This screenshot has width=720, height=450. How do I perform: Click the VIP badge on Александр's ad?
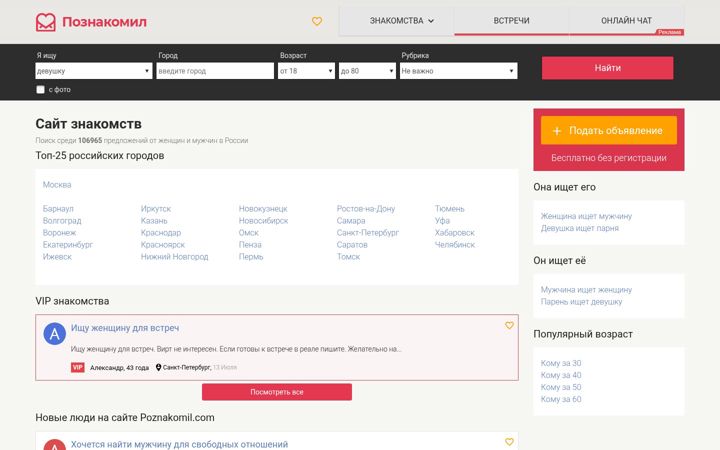[78, 367]
